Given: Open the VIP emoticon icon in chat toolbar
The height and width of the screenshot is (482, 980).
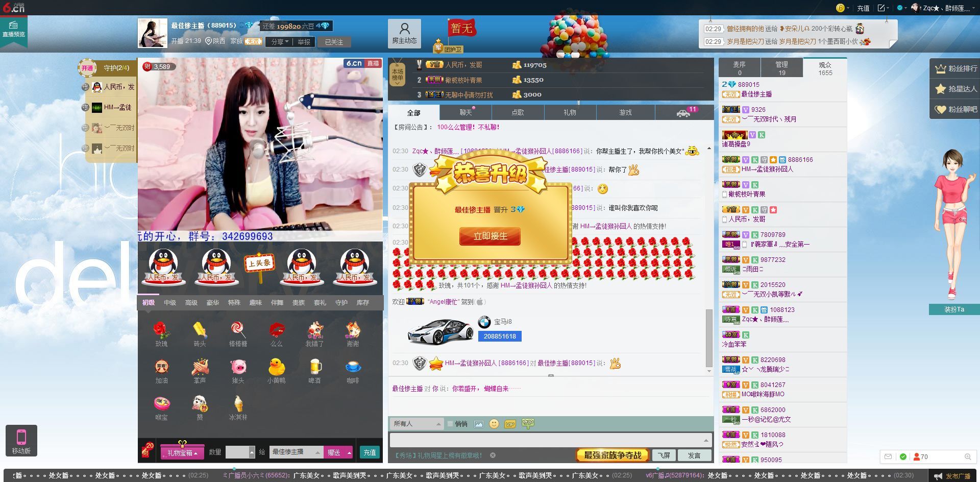Looking at the screenshot, I should (x=509, y=424).
